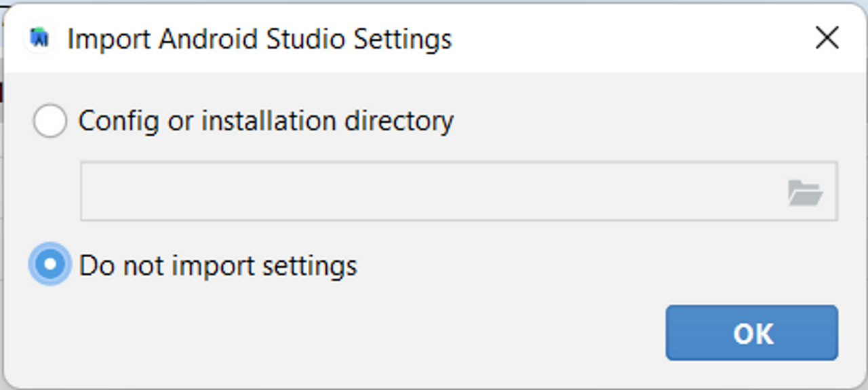
Task: Click the app icon left of the dialog title
Action: 41,39
